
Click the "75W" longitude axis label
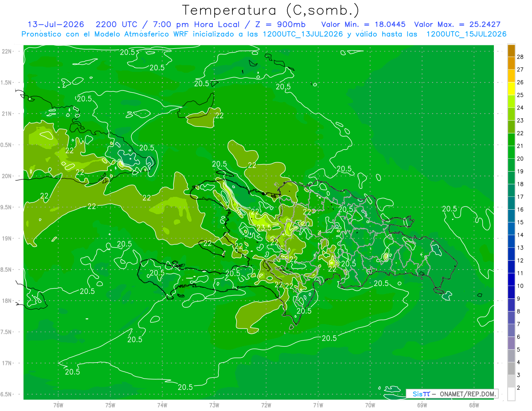[x=110, y=405]
